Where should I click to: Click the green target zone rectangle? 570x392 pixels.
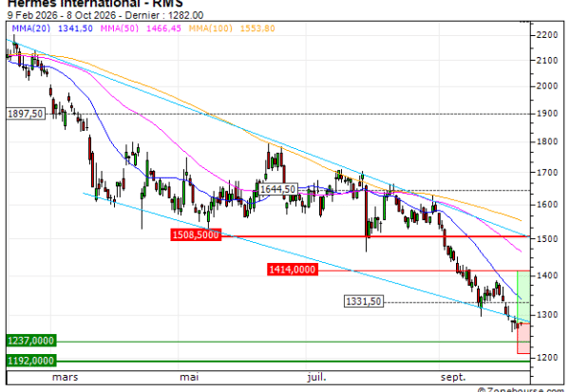coord(523,297)
